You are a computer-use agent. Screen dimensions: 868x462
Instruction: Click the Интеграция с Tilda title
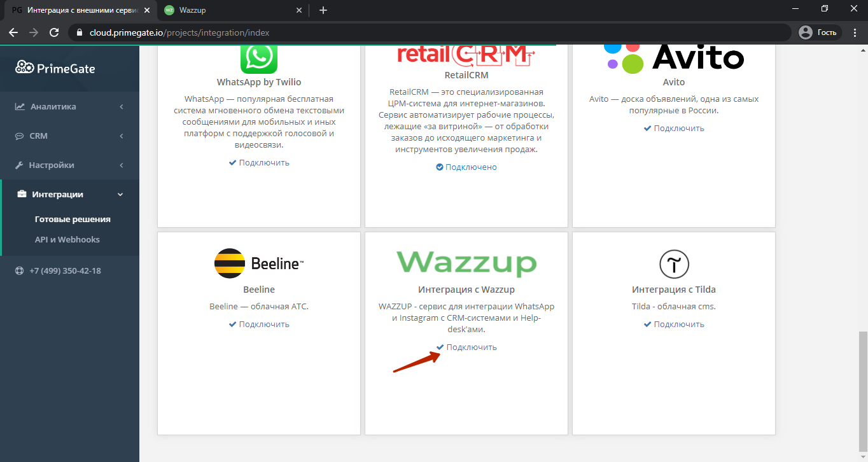(674, 290)
